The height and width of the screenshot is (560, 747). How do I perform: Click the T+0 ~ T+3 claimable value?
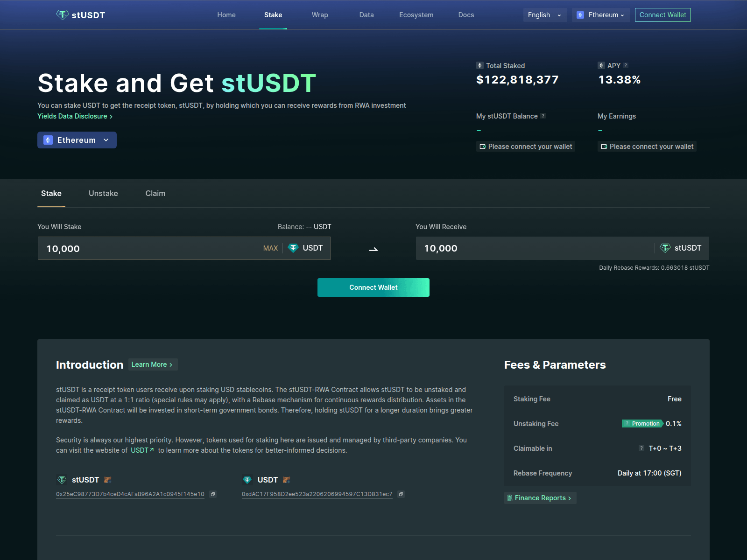click(665, 448)
